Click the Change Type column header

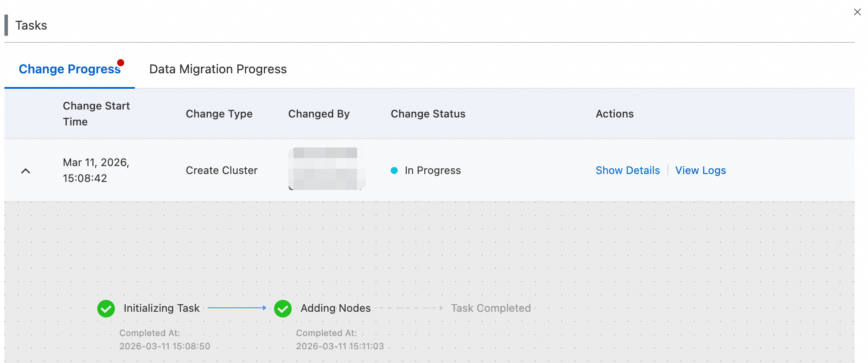[219, 114]
